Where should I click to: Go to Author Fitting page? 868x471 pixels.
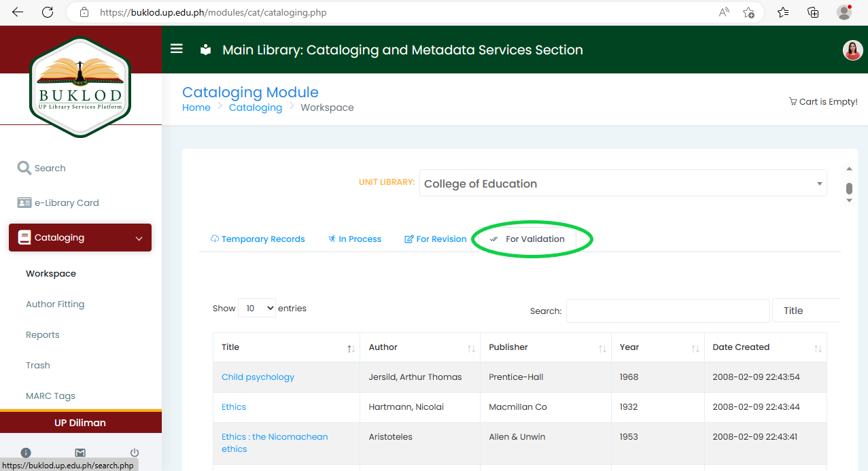[55, 304]
